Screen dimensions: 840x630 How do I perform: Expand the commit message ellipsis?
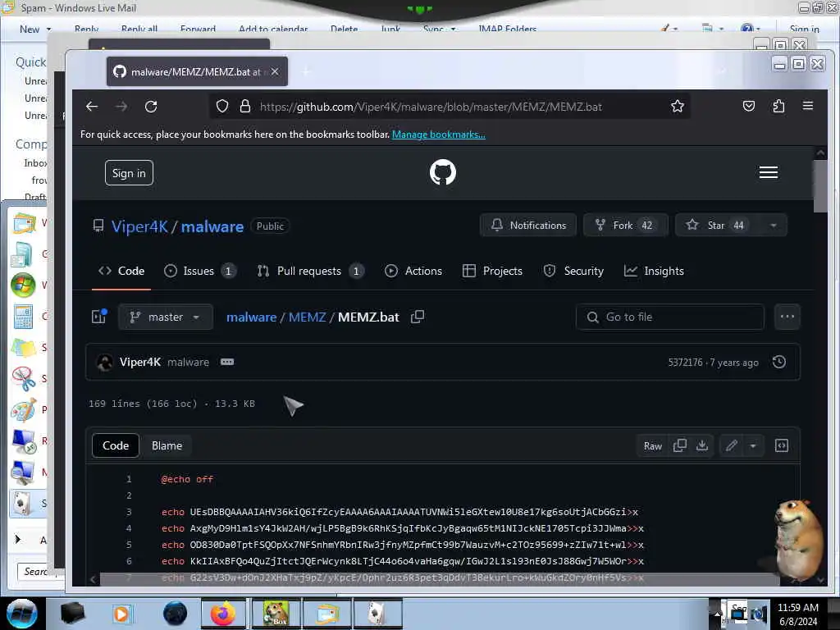(x=227, y=362)
